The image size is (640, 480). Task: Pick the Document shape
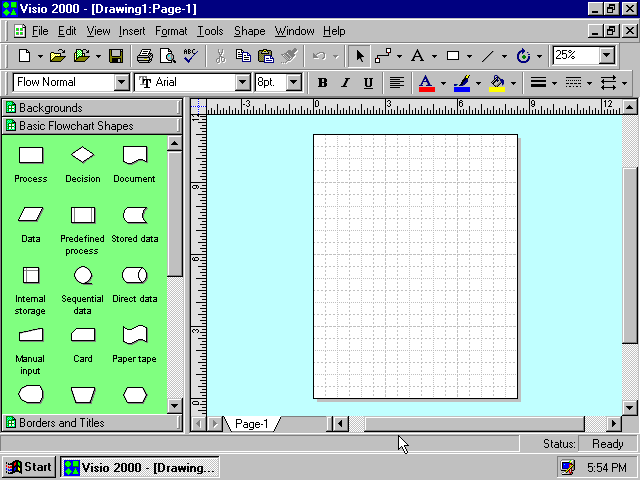coord(135,156)
